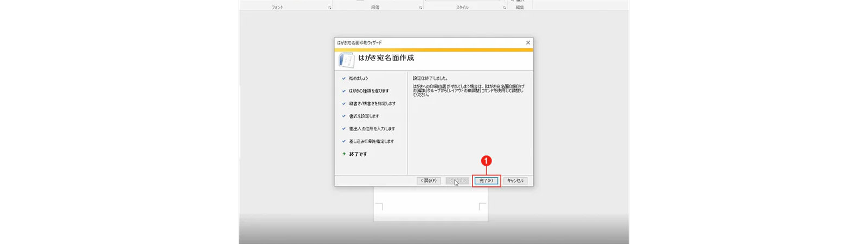Image resolution: width=868 pixels, height=244 pixels.
Task: Select the 書式を設定します step
Action: point(364,116)
